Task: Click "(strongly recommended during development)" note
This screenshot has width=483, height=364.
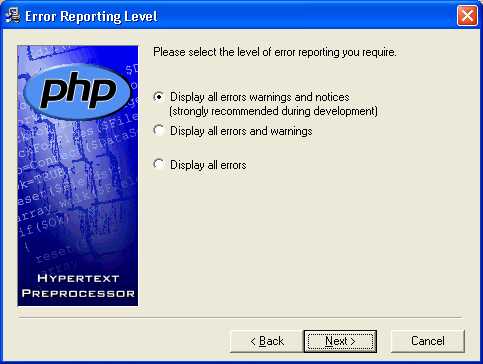Action: 273,111
